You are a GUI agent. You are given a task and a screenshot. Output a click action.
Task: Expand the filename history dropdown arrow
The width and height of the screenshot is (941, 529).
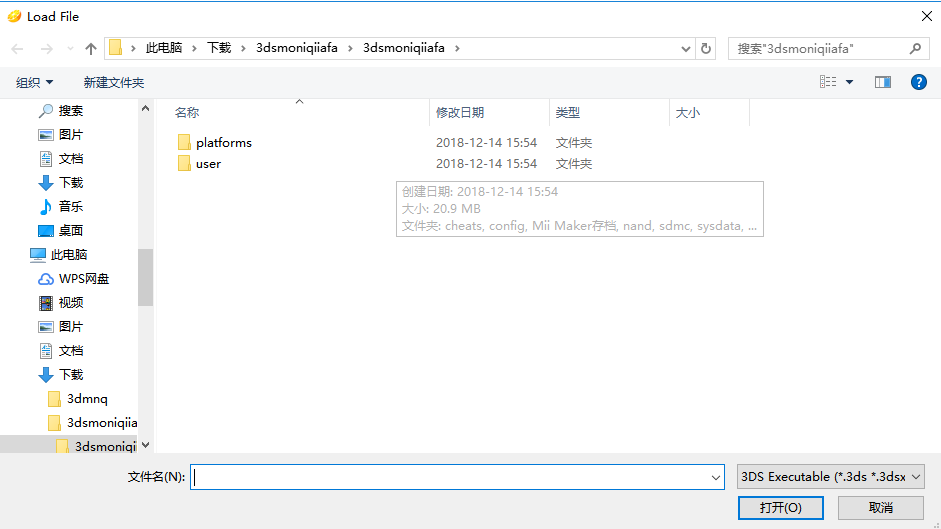(715, 478)
